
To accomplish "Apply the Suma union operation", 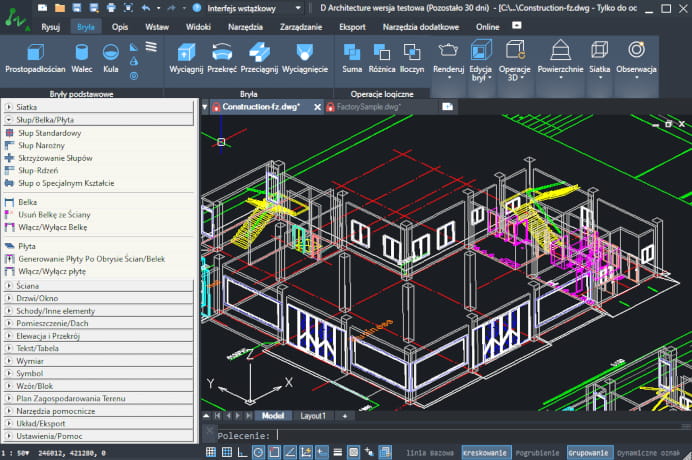I will click(x=352, y=58).
